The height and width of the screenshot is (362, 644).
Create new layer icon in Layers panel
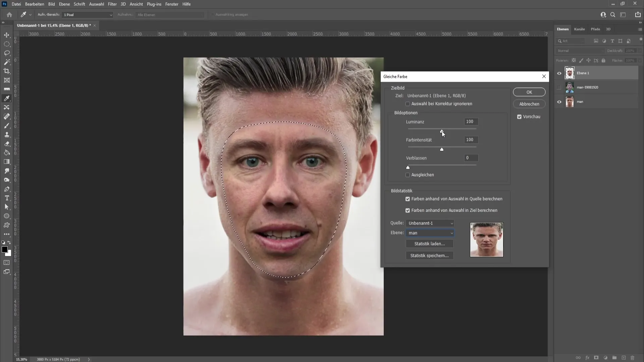point(624,358)
